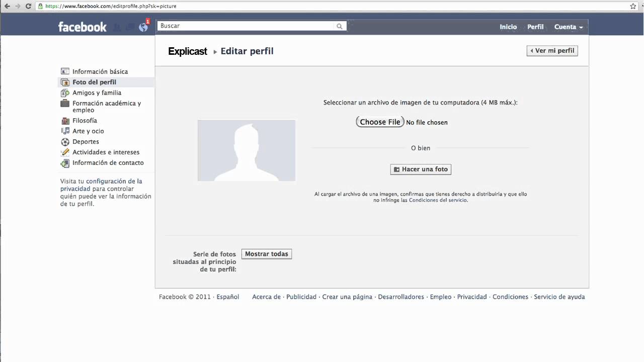Click Actividades e intereses pencil icon
Screen dimensions: 644x362
[x=65, y=152]
